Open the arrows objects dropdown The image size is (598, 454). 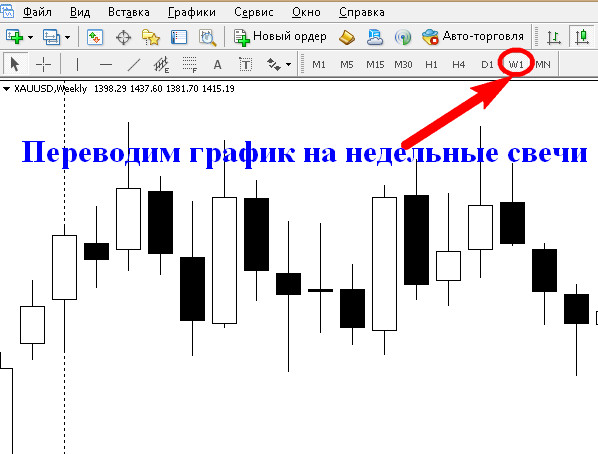[288, 64]
